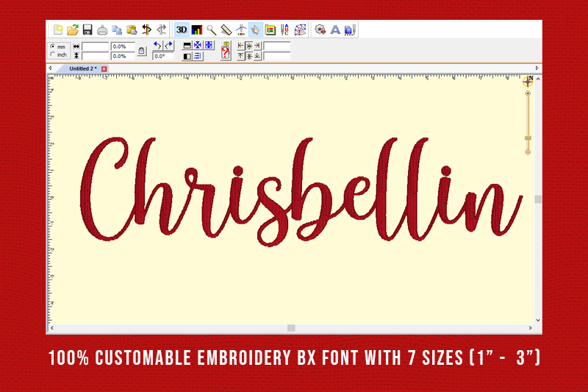Click the width dimension input field
The image size is (588, 392).
click(96, 46)
